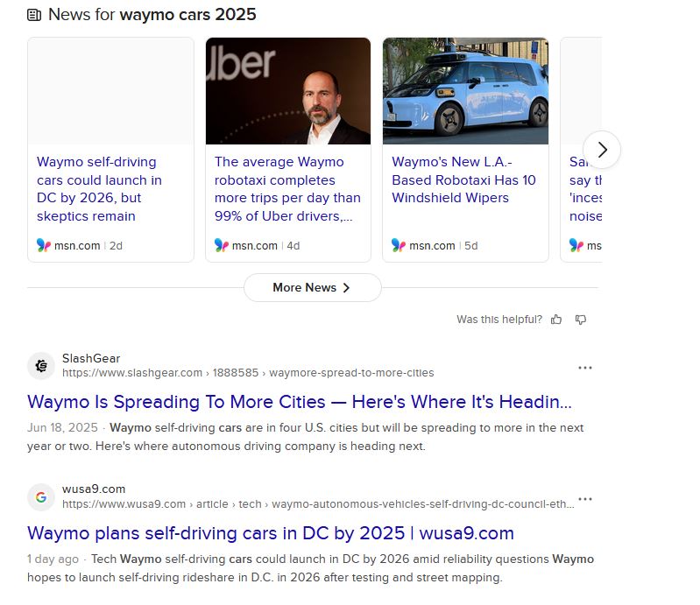Click More News button

pyautogui.click(x=313, y=288)
